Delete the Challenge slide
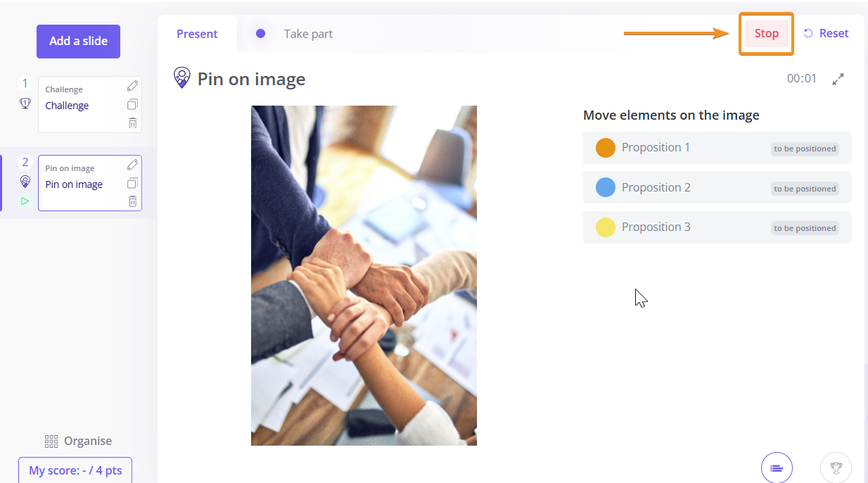 pyautogui.click(x=132, y=123)
